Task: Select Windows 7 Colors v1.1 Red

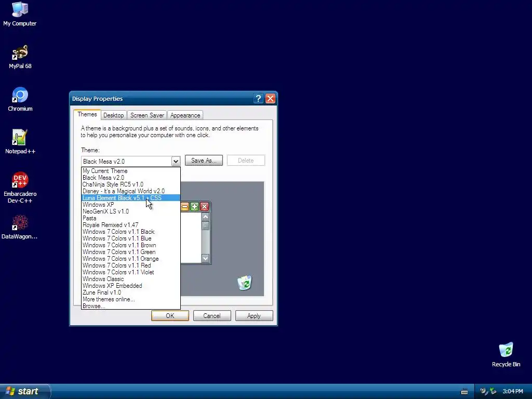Action: 131,265
